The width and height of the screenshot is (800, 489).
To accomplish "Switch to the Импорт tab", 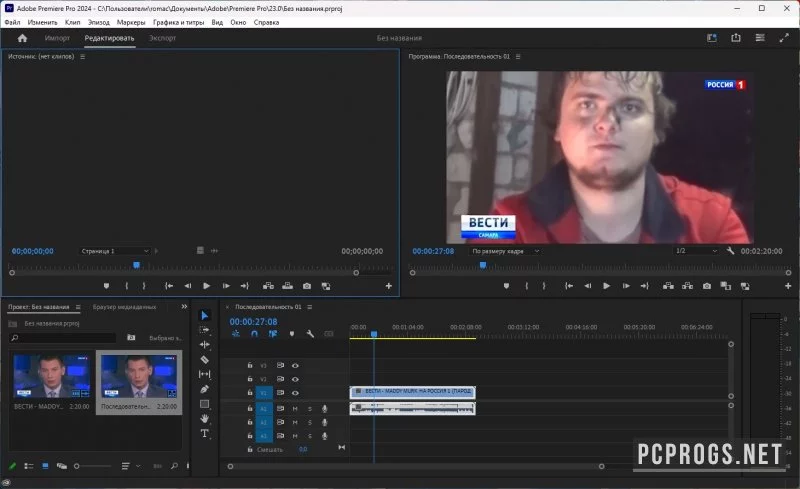I will (57, 38).
